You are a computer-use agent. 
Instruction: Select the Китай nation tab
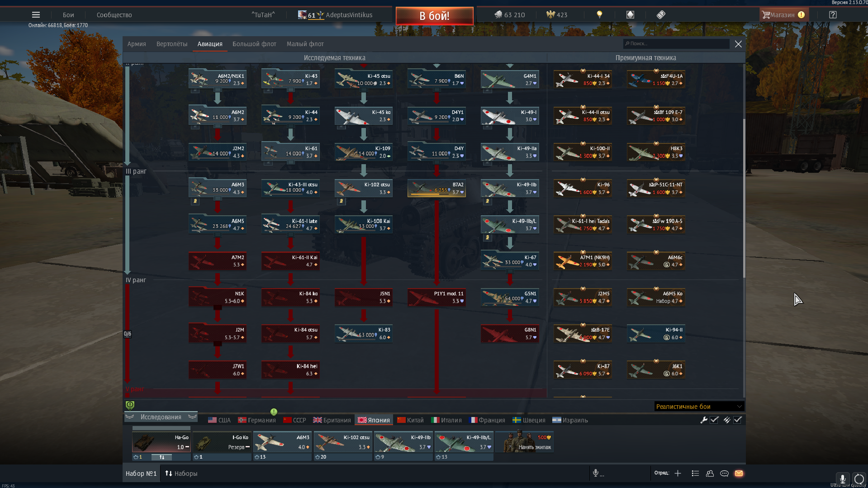[411, 420]
